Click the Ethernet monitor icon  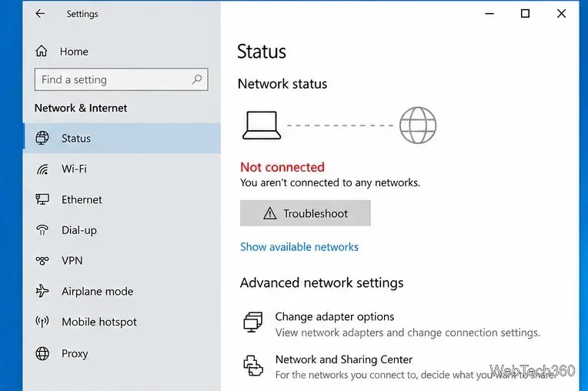pyautogui.click(x=42, y=199)
